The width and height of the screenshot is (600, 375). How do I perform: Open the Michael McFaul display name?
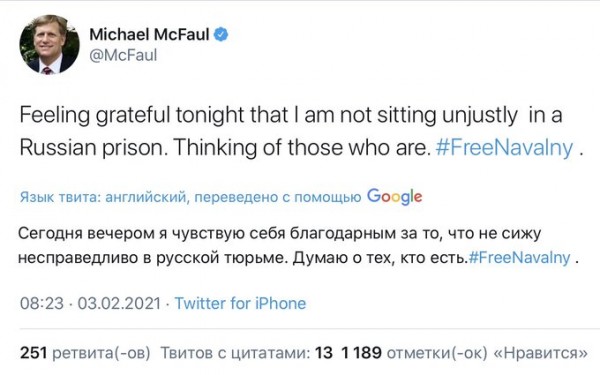(149, 34)
